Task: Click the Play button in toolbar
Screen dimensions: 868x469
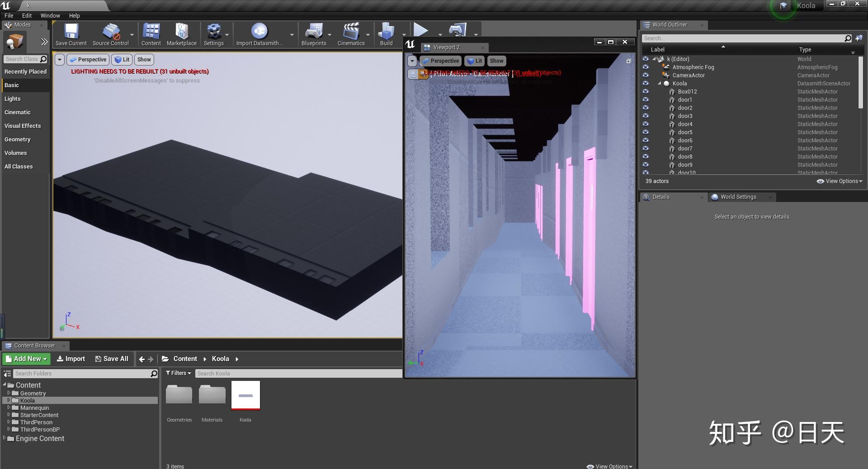Action: click(x=421, y=30)
